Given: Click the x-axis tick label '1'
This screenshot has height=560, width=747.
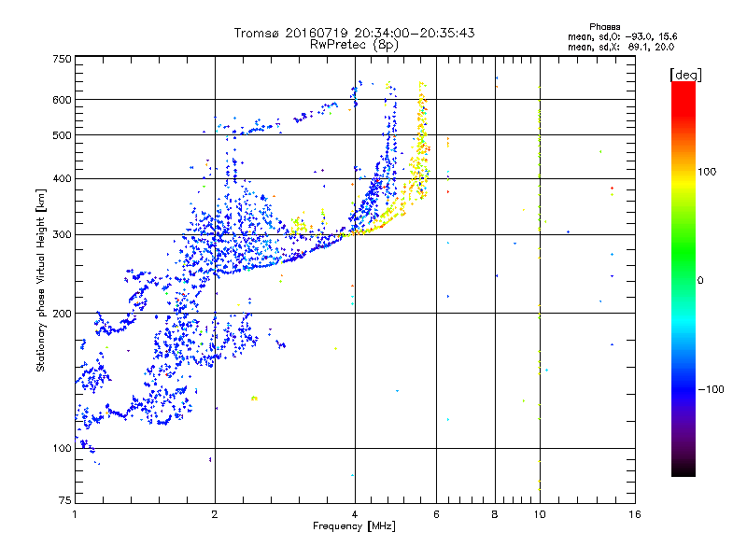Looking at the screenshot, I should (75, 514).
